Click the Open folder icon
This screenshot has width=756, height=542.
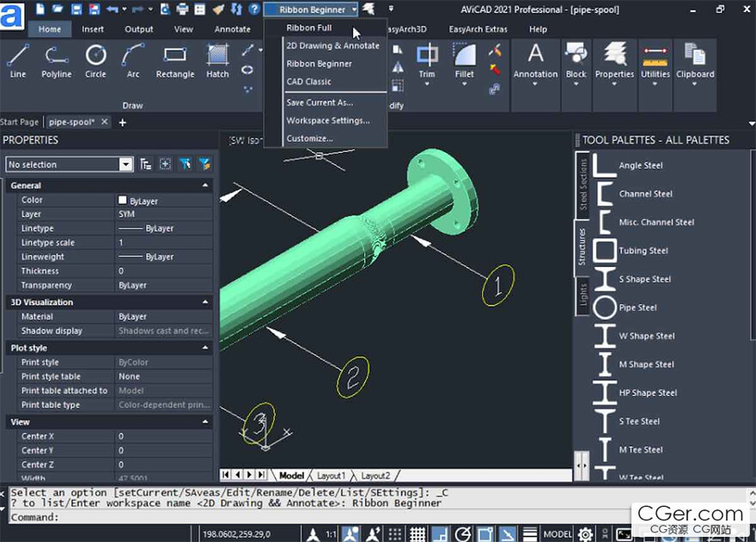pos(58,9)
